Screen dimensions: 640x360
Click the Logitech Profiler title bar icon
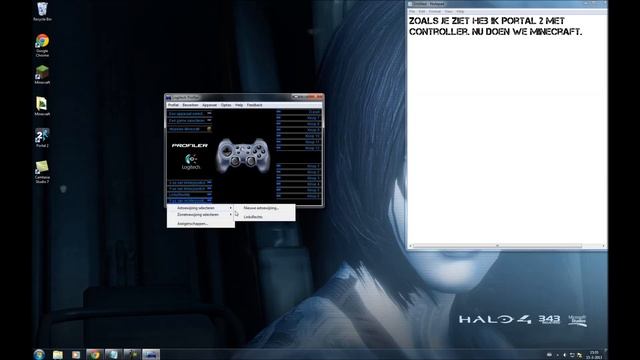pos(169,98)
